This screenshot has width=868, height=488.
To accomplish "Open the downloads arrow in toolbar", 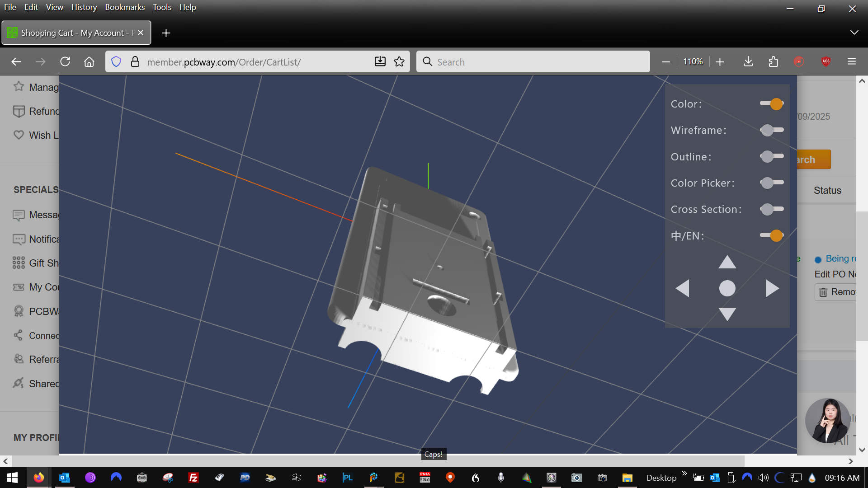I will [748, 62].
